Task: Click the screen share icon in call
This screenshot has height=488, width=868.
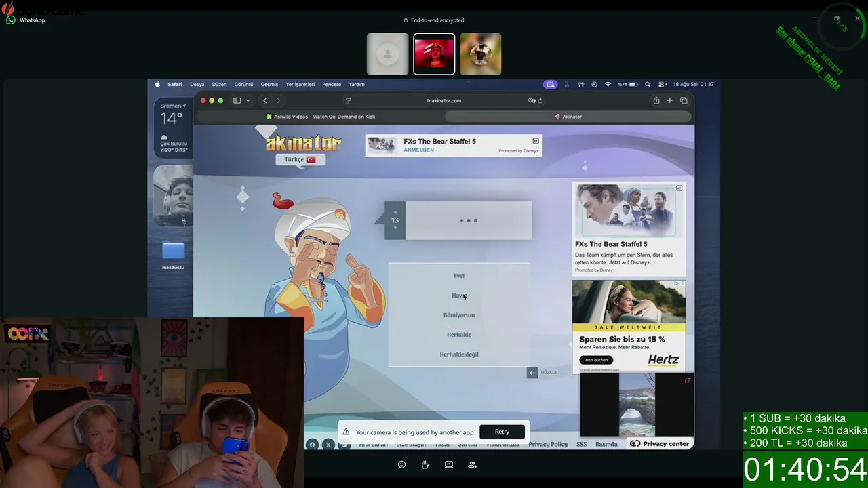Action: pyautogui.click(x=449, y=465)
